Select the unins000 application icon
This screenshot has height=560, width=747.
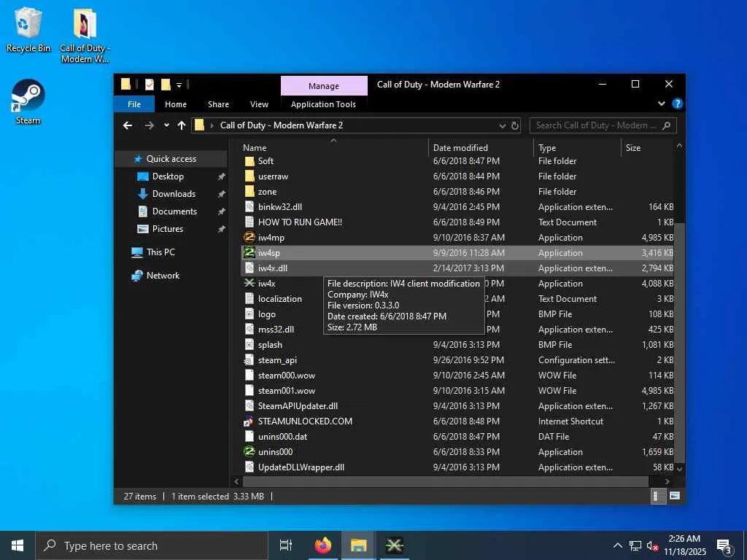tap(249, 451)
